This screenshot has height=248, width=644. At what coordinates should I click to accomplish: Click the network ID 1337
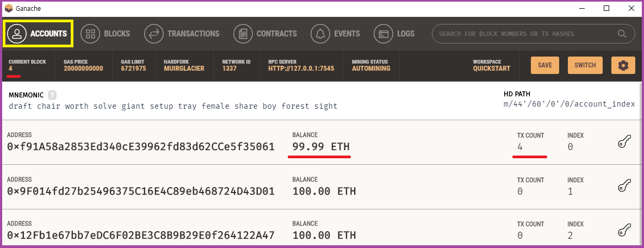pyautogui.click(x=229, y=69)
